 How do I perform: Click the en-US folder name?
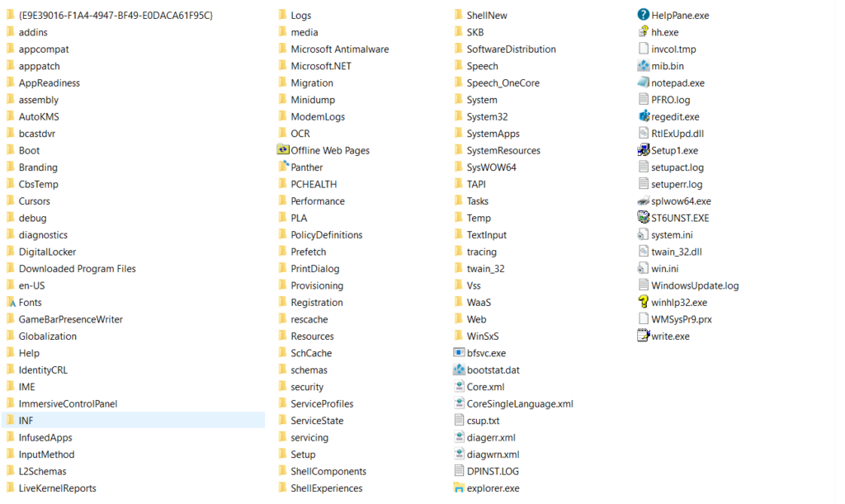pyautogui.click(x=32, y=285)
